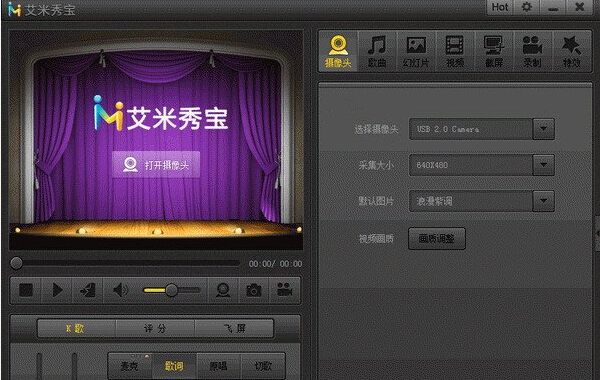
Task: Click the Hot button in the title bar
Action: 500,7
